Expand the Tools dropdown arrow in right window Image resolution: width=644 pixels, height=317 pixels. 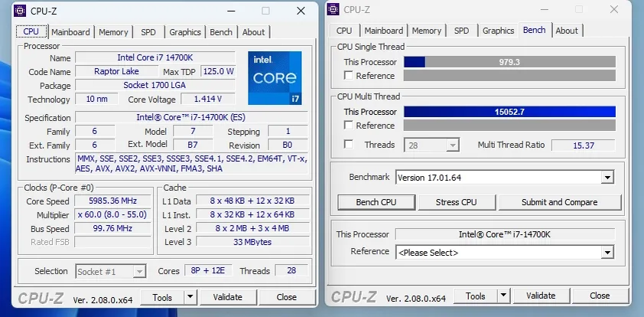pyautogui.click(x=503, y=296)
